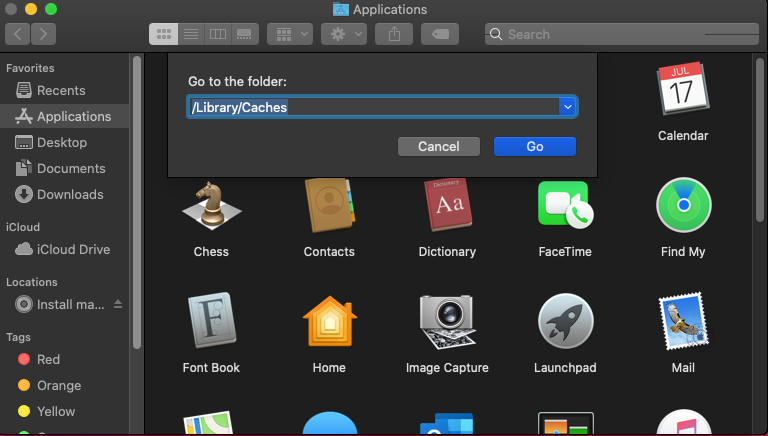This screenshot has width=768, height=436.
Task: Open the group-by dropdown in toolbar
Action: [x=290, y=34]
